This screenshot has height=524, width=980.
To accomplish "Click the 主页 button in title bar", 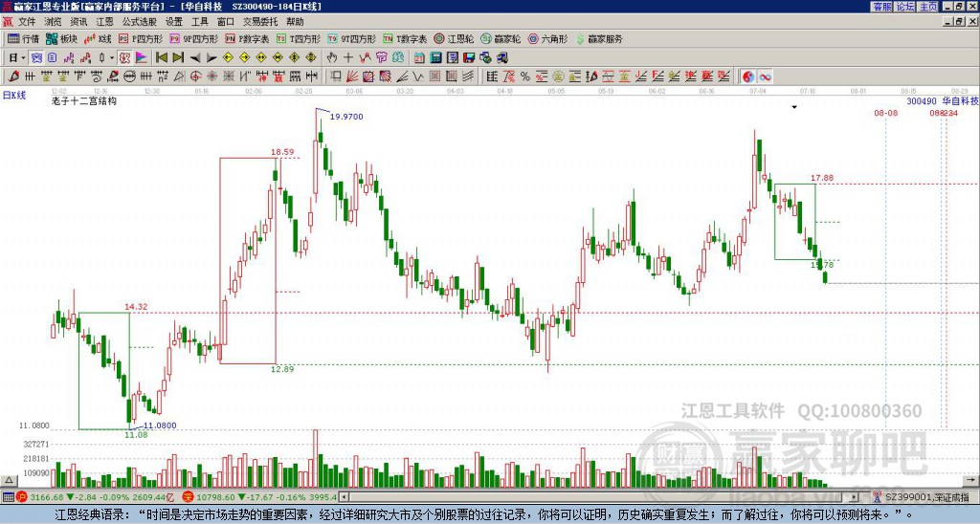I will tap(928, 7).
